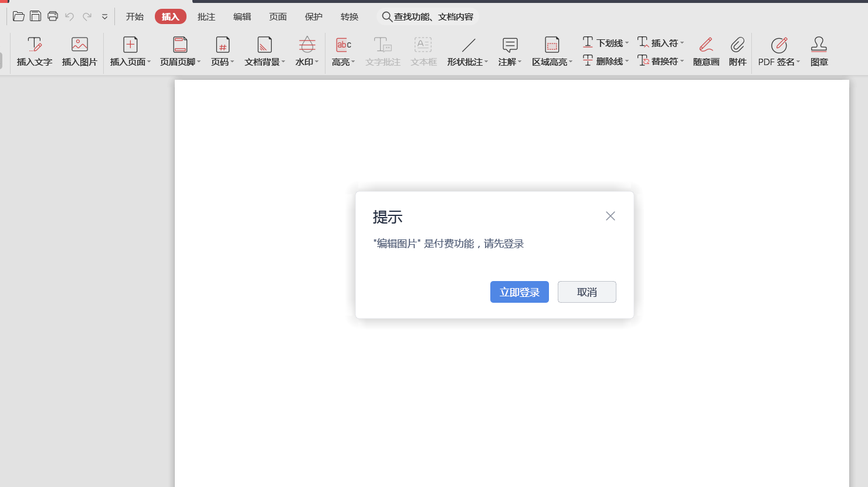Click the Undo arrow icon
This screenshot has width=868, height=487.
pyautogui.click(x=70, y=16)
